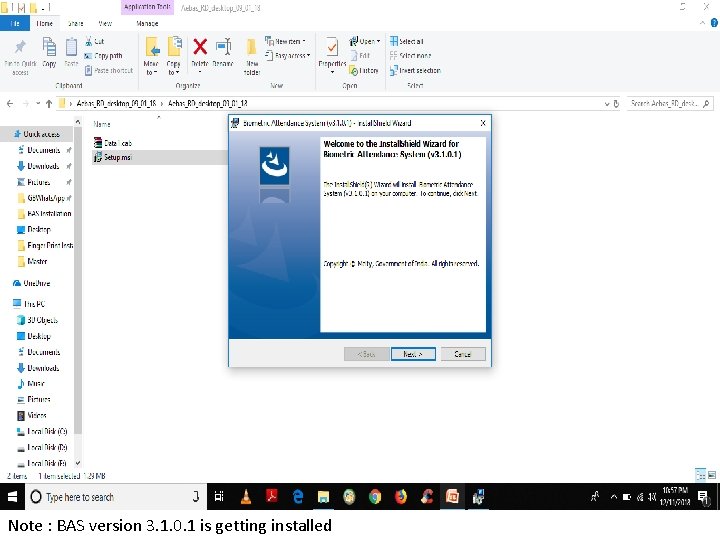The image size is (720, 540).
Task: Click navigation pane scrollbar down arrow
Action: pyautogui.click(x=78, y=463)
